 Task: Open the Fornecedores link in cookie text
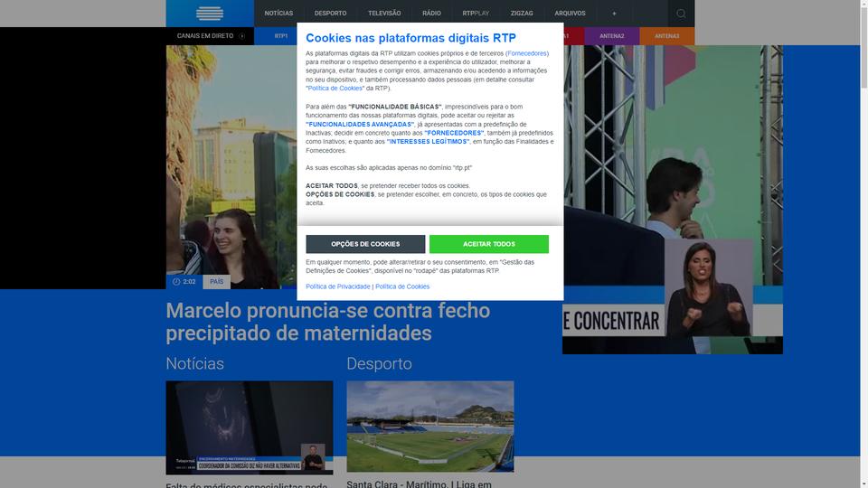(x=527, y=53)
